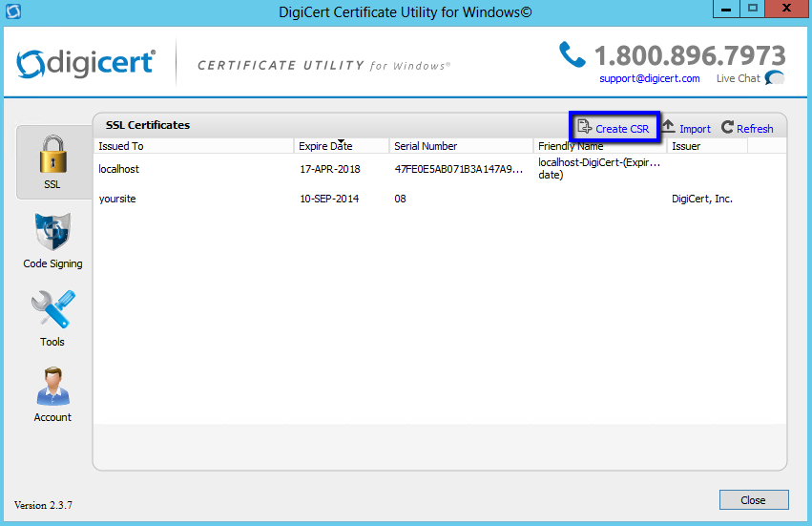This screenshot has height=526, width=812.
Task: Click the Live Chat label
Action: [x=738, y=79]
